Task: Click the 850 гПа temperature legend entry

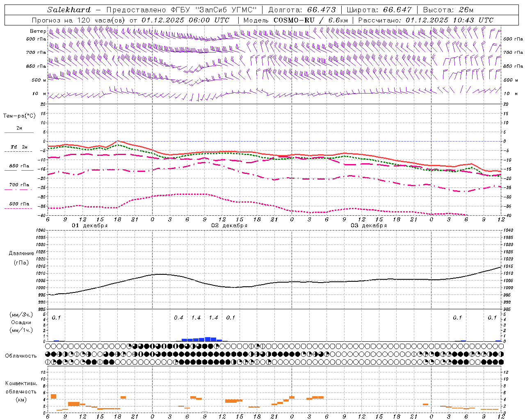Action: click(19, 166)
